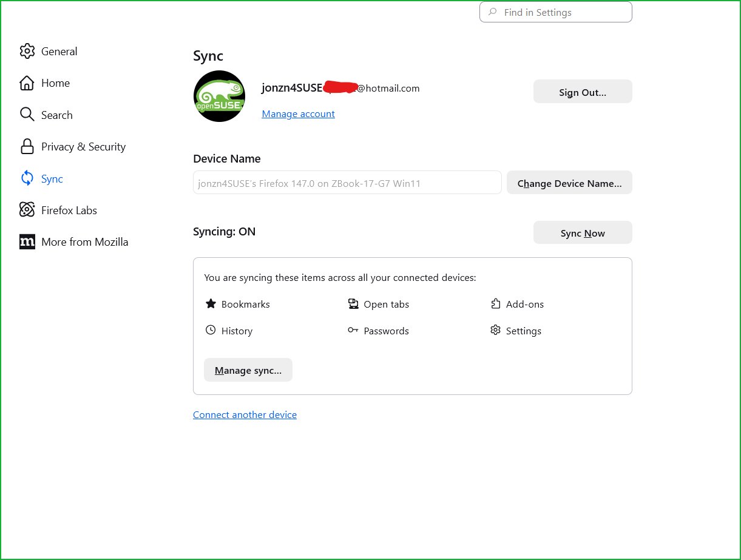Go to the Home settings label
This screenshot has height=560, width=741.
56,83
